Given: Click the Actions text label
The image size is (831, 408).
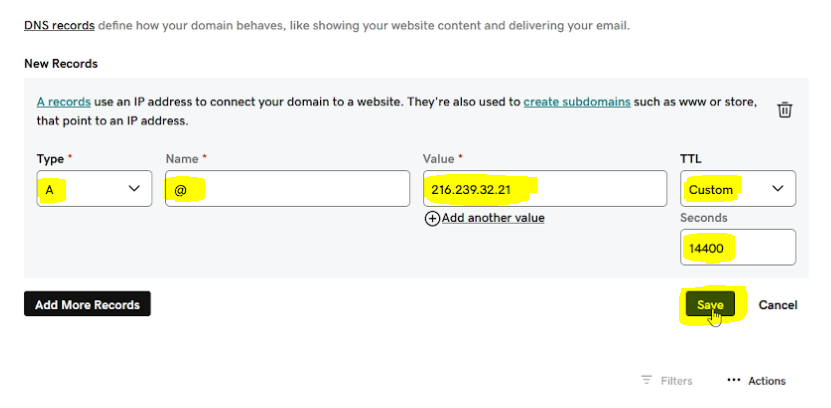Looking at the screenshot, I should tap(767, 380).
